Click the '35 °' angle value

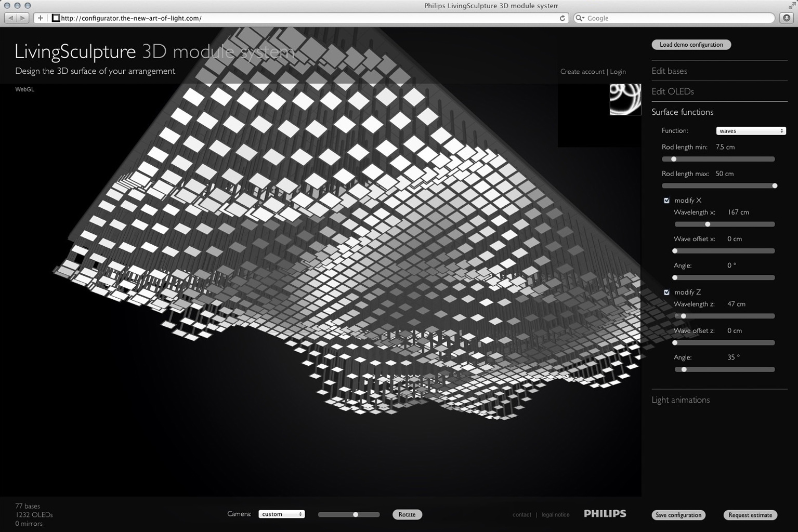click(x=734, y=357)
